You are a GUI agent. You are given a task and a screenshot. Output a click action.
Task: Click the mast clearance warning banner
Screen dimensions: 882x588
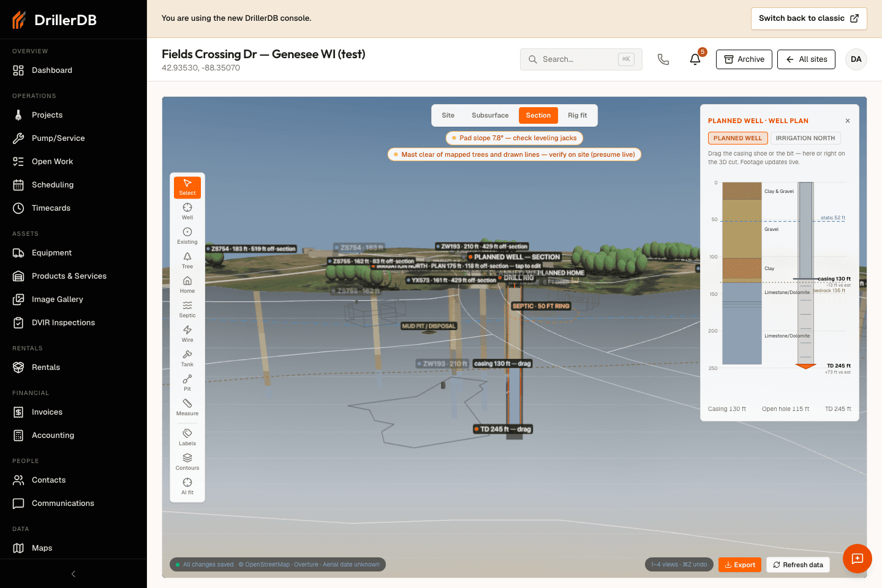514,154
